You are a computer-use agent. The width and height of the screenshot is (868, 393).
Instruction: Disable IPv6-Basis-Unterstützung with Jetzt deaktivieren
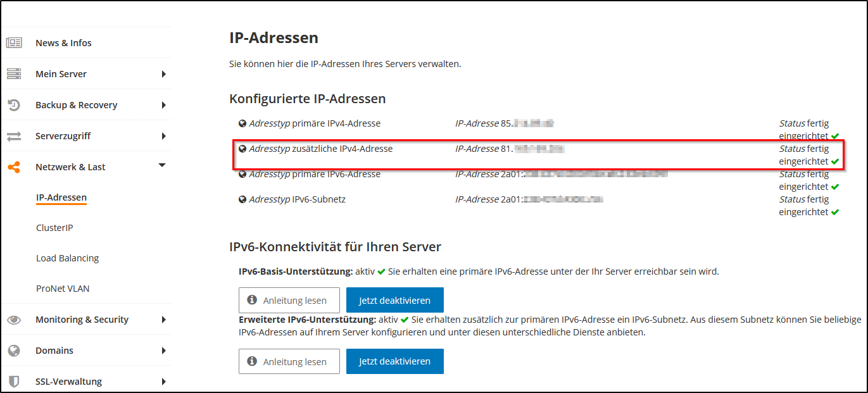(x=394, y=300)
